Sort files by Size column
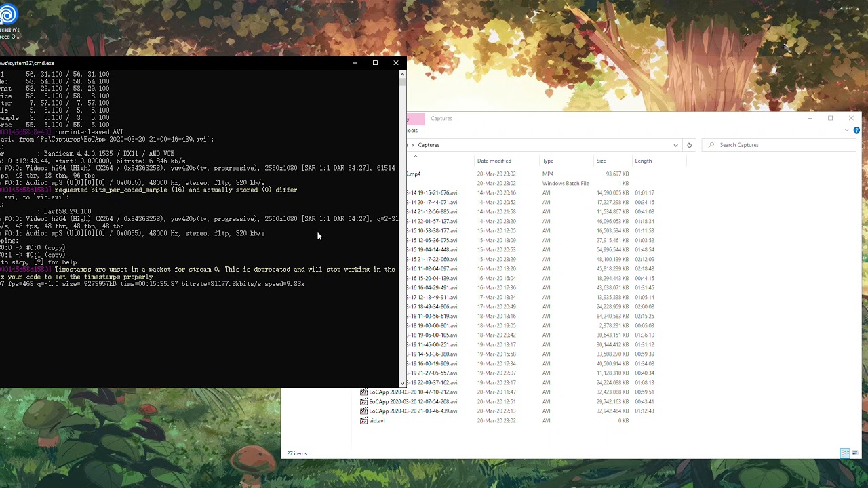The width and height of the screenshot is (868, 488). click(x=601, y=161)
